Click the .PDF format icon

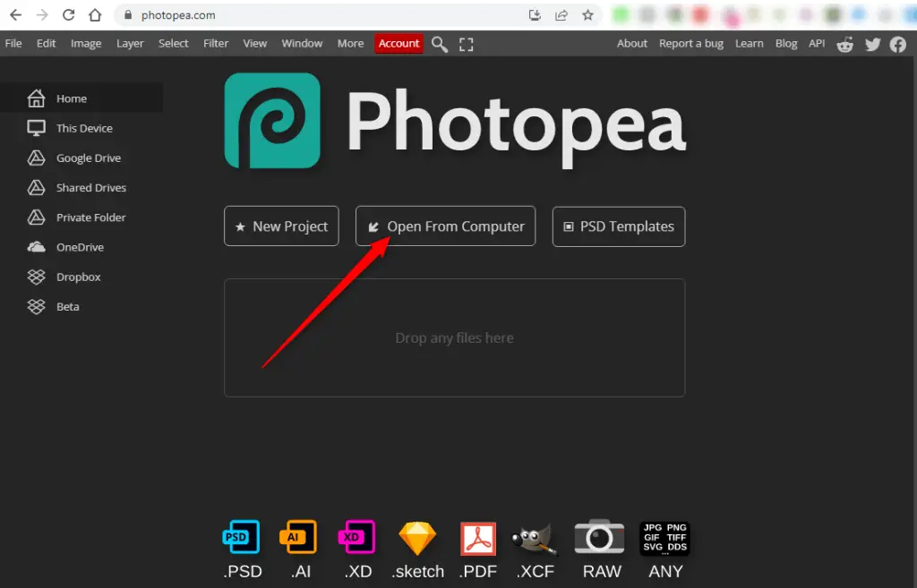coord(478,538)
